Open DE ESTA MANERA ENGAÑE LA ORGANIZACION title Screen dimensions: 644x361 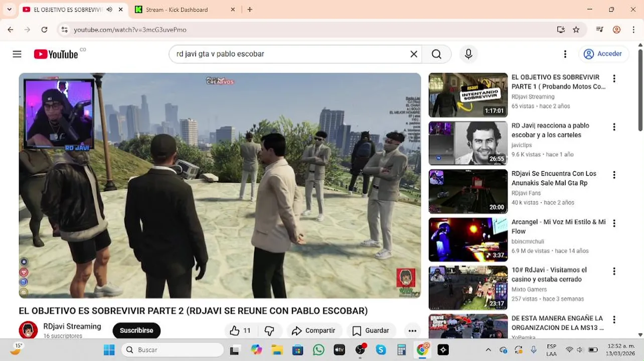[558, 322]
